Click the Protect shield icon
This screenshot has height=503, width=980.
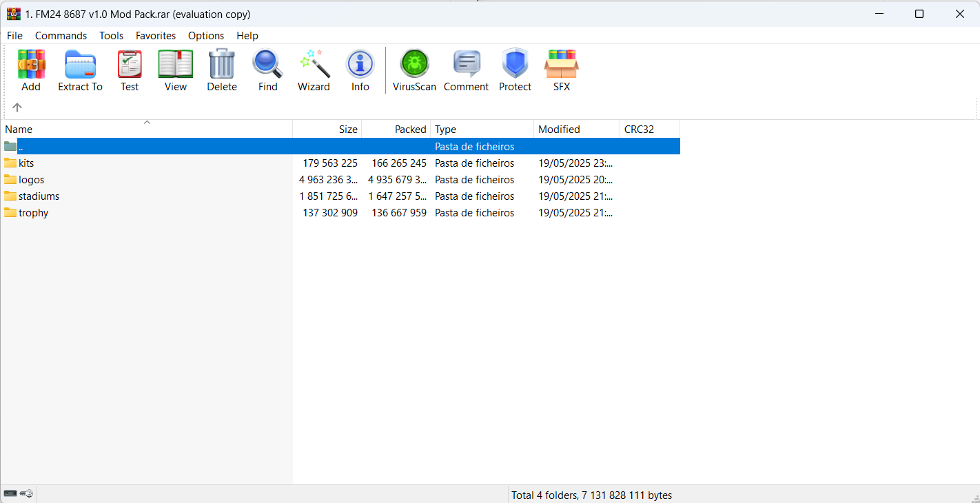click(x=515, y=64)
